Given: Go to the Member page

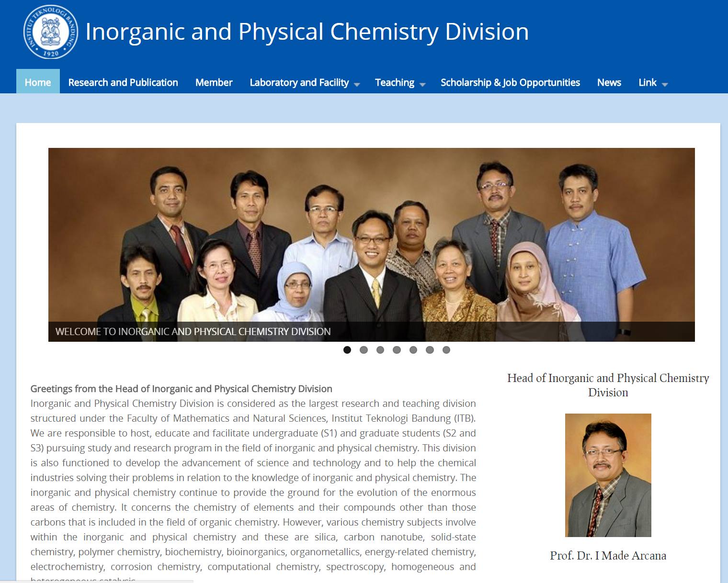Looking at the screenshot, I should pos(214,82).
